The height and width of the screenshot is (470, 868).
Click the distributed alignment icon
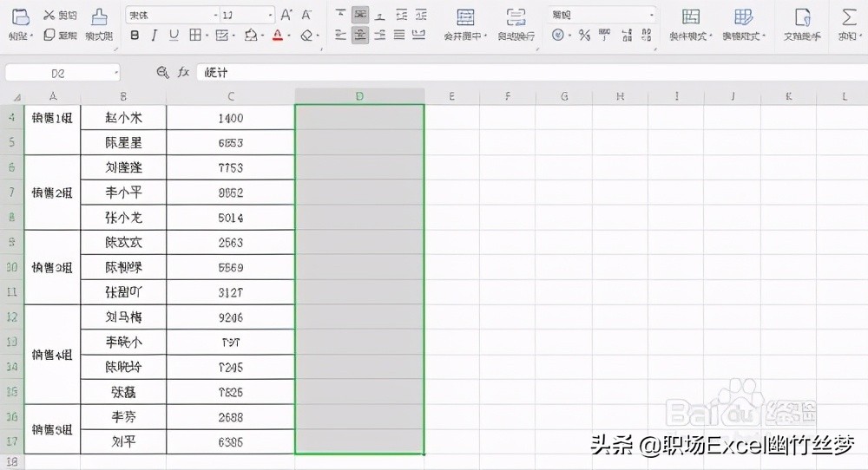click(x=419, y=36)
